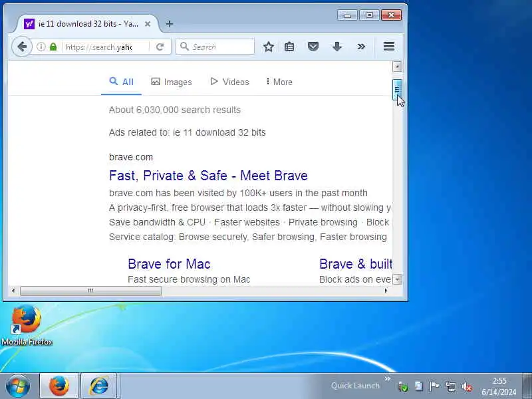
Task: Expand the More search options
Action: pos(279,82)
